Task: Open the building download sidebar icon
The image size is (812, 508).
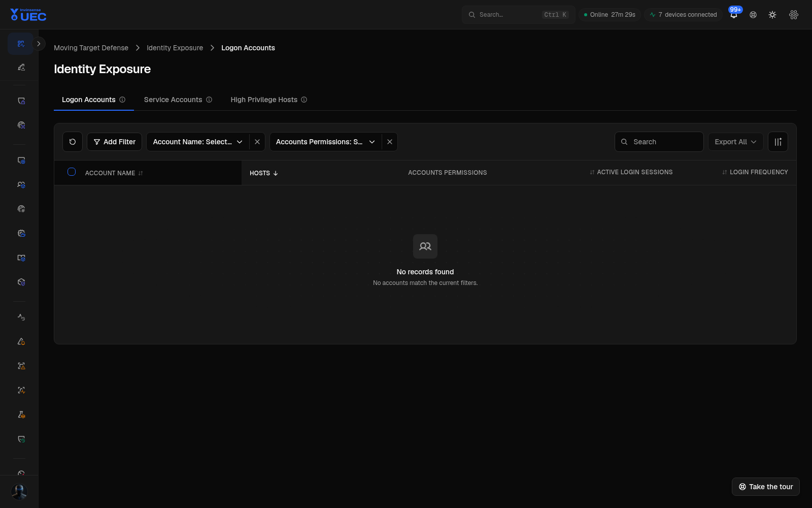Action: [21, 67]
